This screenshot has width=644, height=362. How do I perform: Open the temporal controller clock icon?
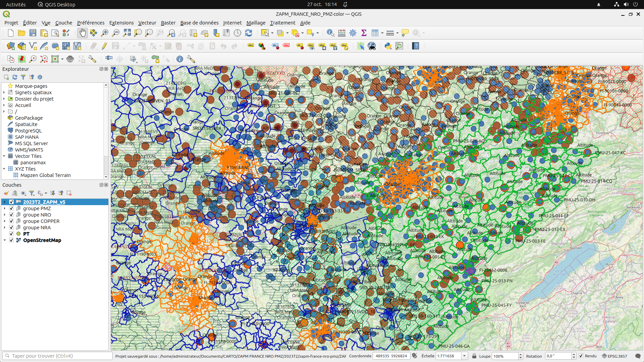pyautogui.click(x=237, y=33)
